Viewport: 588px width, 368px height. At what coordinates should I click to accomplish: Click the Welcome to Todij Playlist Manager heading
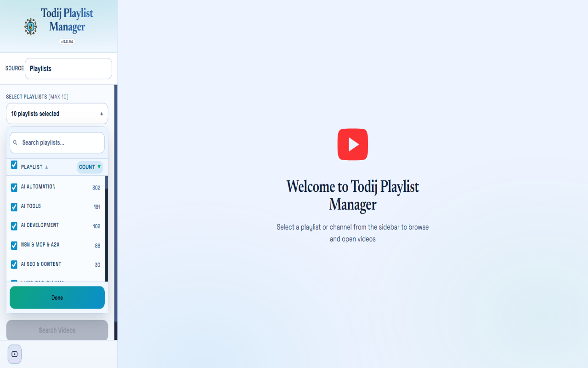coord(353,195)
